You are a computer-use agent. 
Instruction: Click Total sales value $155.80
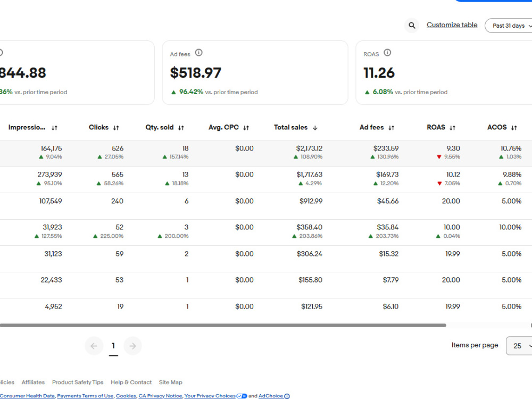[x=311, y=280]
